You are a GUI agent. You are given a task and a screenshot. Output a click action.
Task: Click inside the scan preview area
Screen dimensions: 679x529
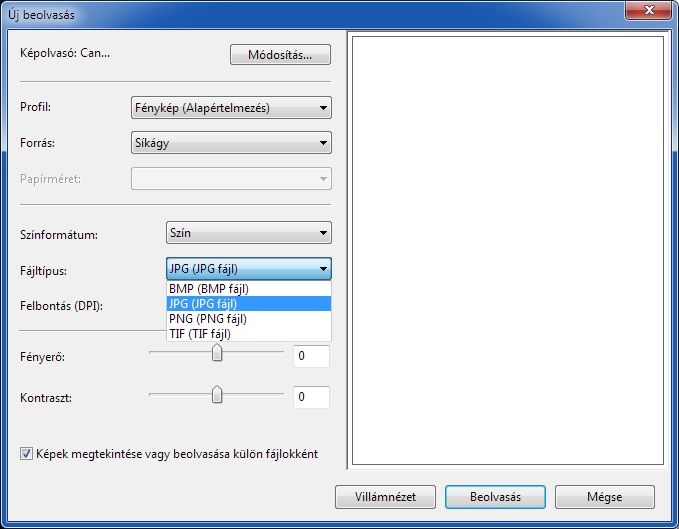(x=508, y=251)
